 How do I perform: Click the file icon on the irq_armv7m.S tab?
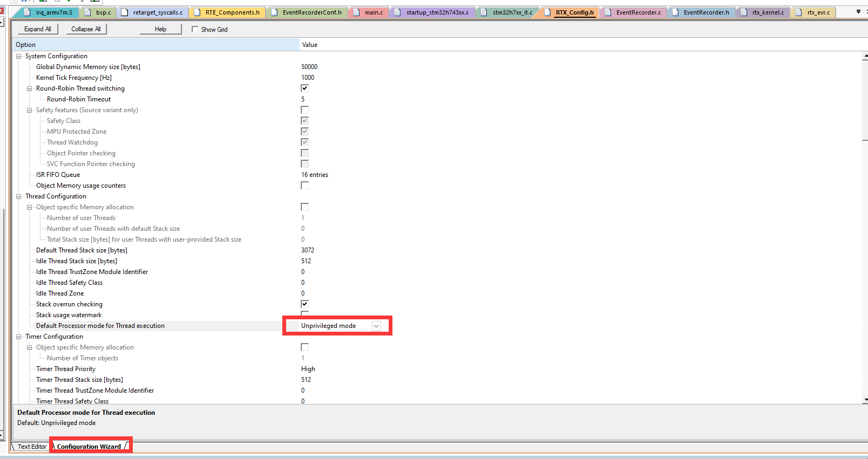tap(27, 12)
